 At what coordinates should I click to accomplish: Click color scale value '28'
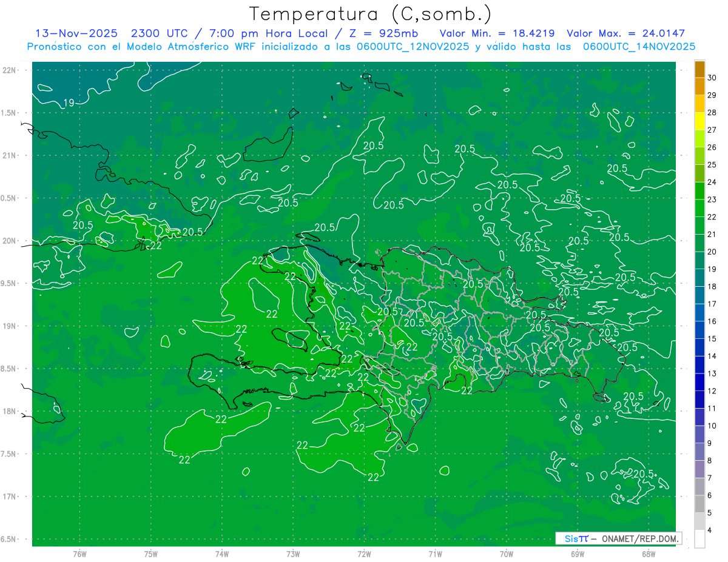[x=712, y=112]
